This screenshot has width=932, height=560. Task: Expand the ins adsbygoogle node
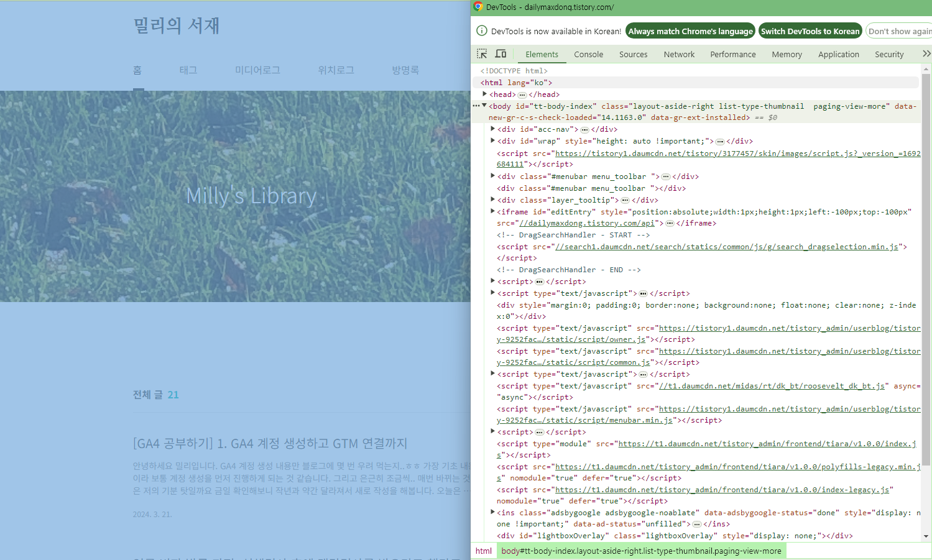tap(492, 512)
